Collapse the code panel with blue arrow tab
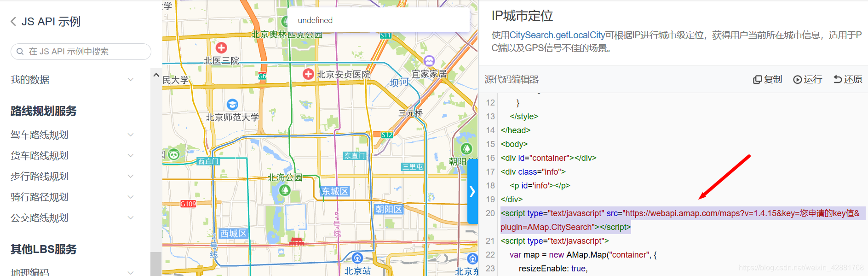Image resolution: width=868 pixels, height=276 pixels. point(472,192)
